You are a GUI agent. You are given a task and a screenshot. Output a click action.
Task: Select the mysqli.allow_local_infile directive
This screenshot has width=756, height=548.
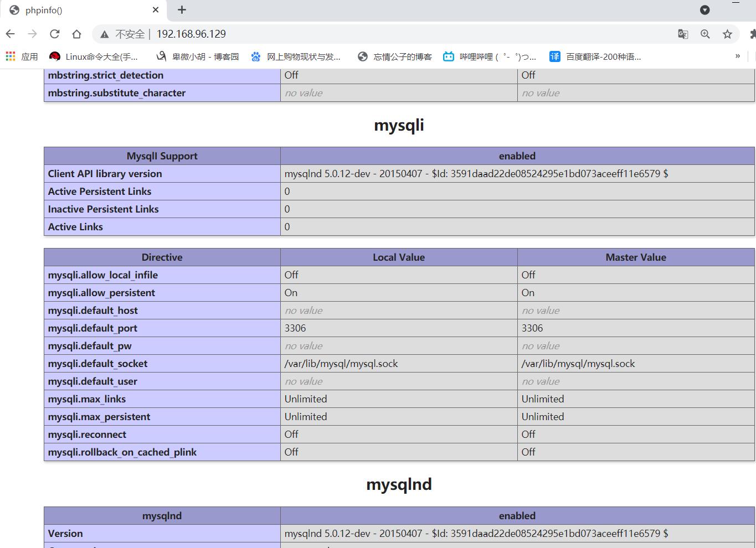103,275
